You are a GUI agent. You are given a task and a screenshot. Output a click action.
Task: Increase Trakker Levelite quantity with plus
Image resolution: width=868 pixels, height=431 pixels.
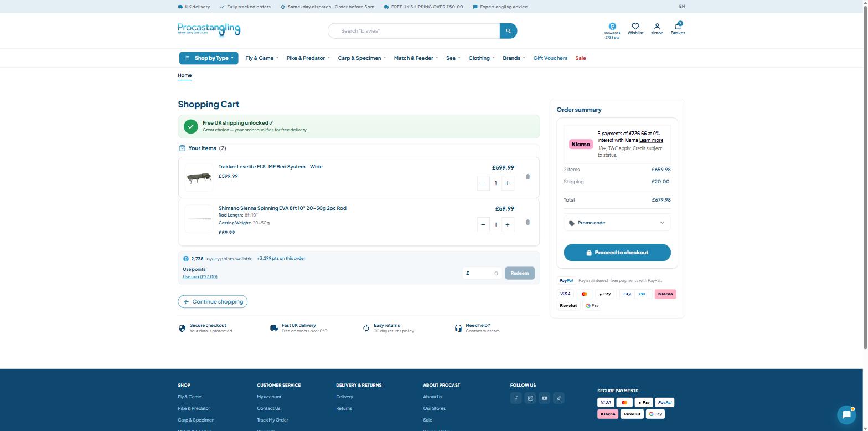point(508,183)
